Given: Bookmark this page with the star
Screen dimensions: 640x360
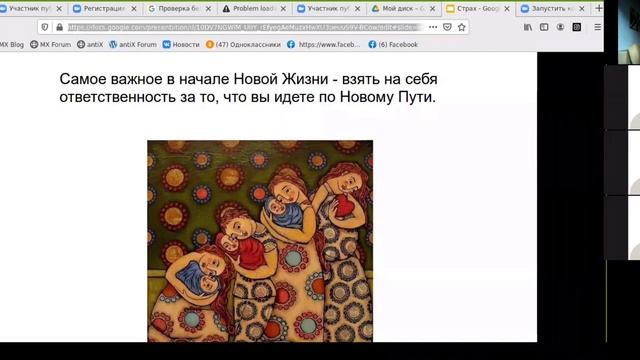Looking at the screenshot, I should click(462, 27).
